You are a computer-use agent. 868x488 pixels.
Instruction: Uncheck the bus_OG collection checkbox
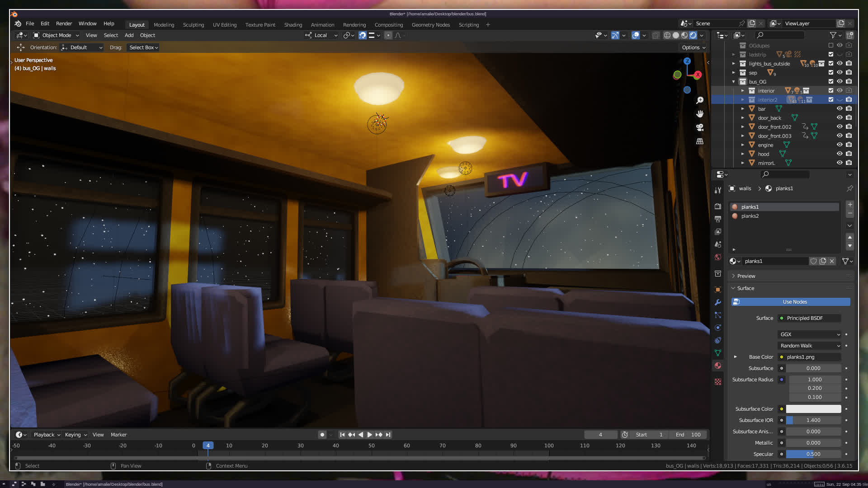coord(830,81)
